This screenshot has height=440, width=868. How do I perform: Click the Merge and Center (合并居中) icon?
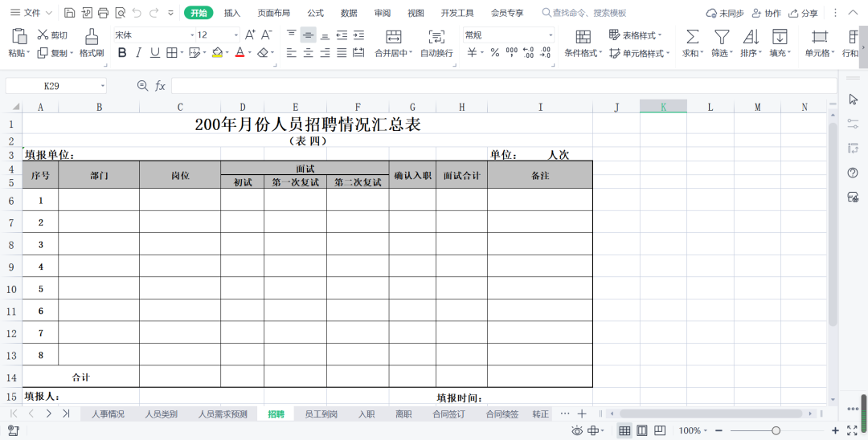click(x=394, y=37)
